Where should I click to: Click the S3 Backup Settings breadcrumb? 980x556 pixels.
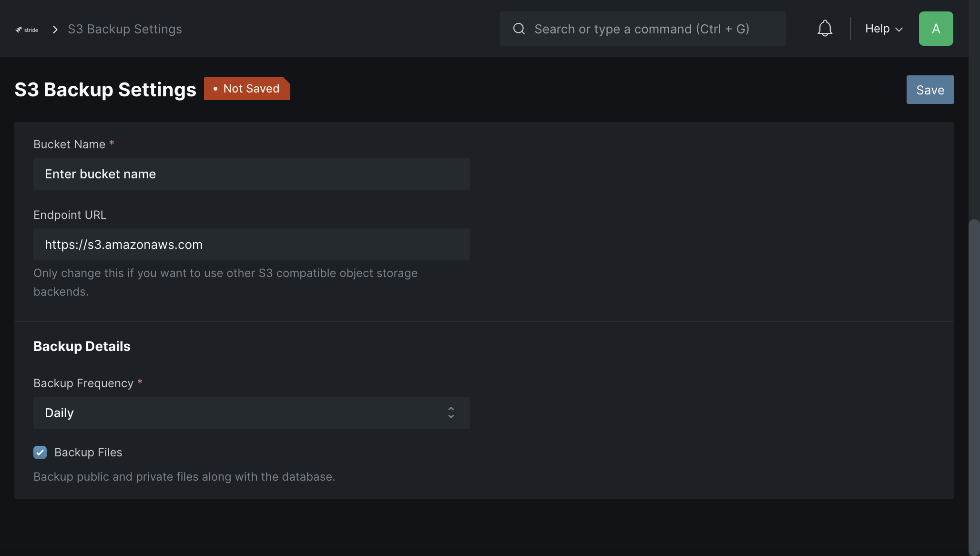pos(125,29)
